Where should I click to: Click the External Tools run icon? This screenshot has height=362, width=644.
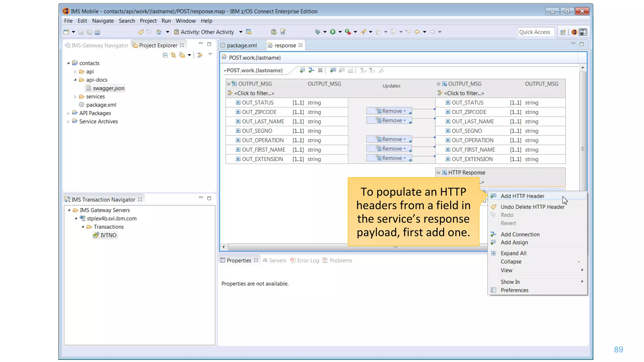tap(348, 32)
